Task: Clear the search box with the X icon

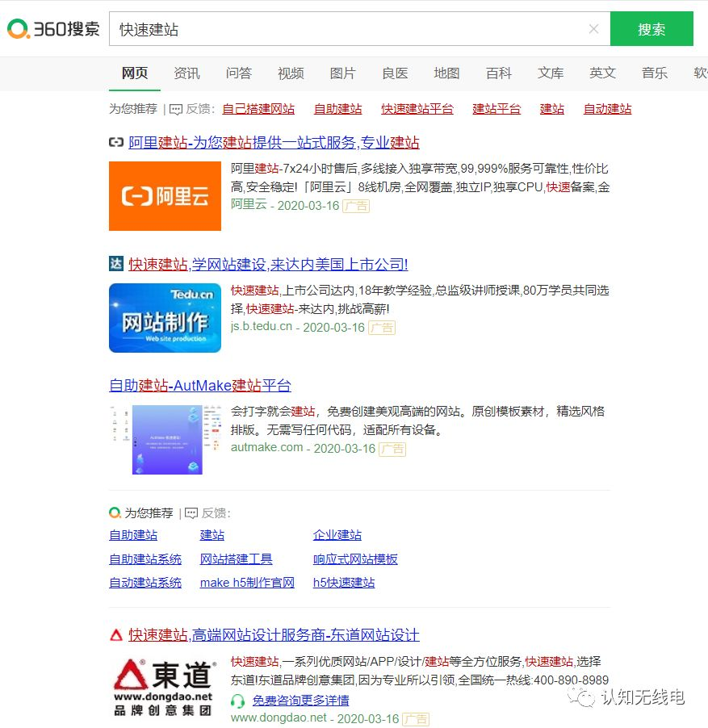Action: (x=593, y=29)
